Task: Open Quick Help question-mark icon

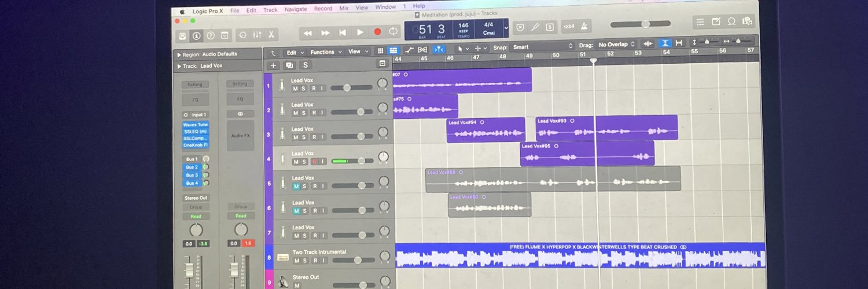Action: pos(211,36)
